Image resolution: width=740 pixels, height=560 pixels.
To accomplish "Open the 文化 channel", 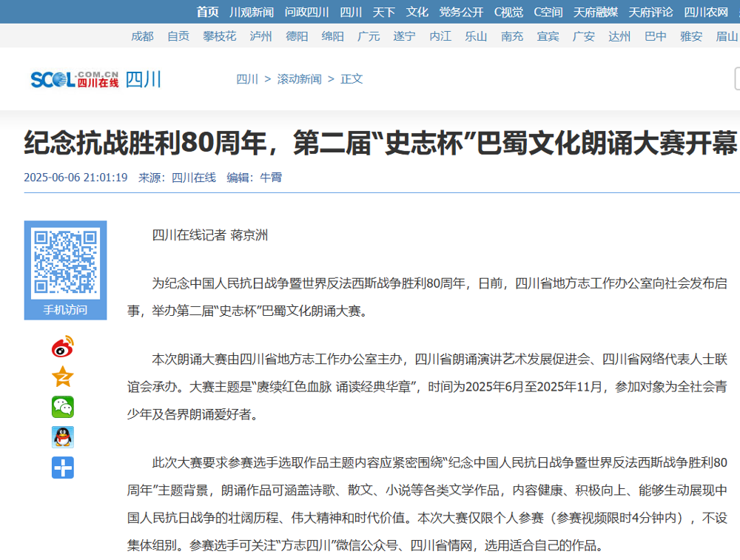I will click(x=417, y=12).
